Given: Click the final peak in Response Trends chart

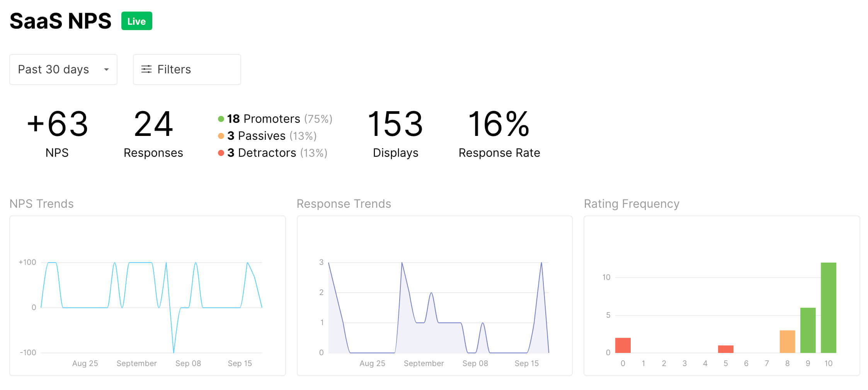Looking at the screenshot, I should coord(541,263).
